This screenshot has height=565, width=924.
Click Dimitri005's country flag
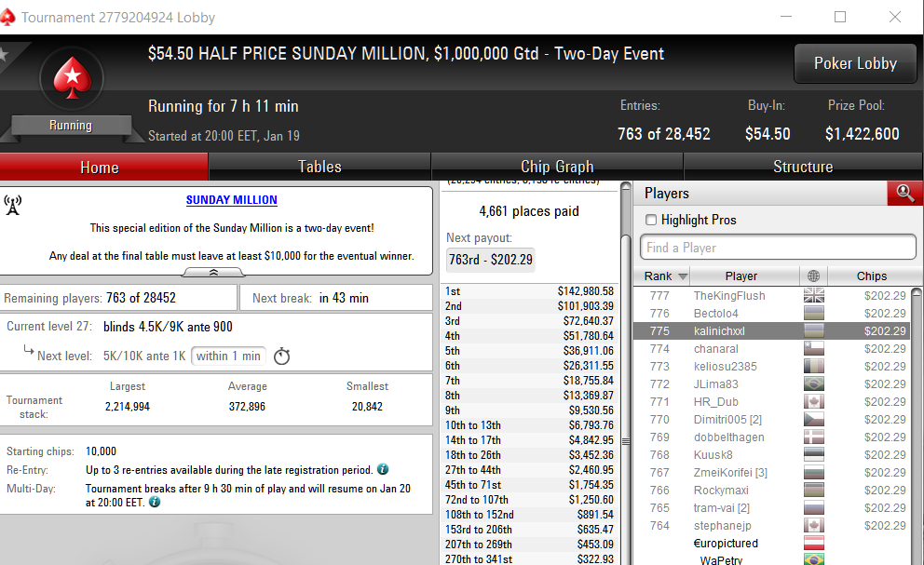tap(814, 420)
